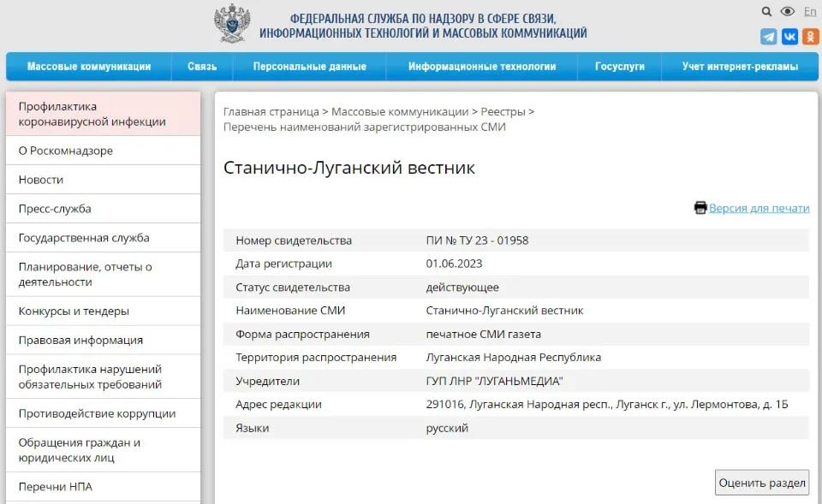Open the Персональные данные section
This screenshot has height=504, width=822.
pyautogui.click(x=310, y=66)
